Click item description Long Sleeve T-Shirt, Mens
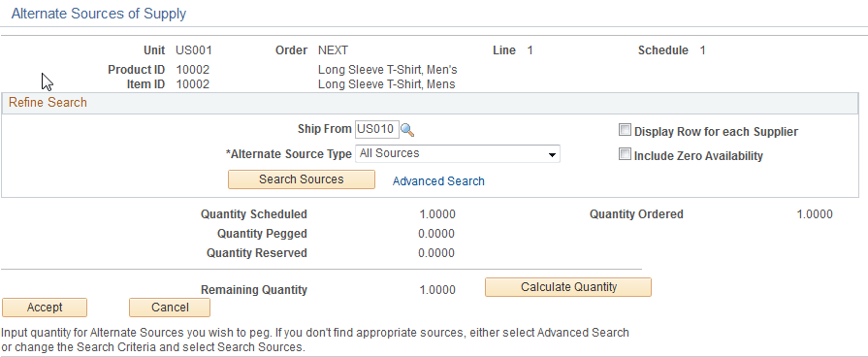Viewport: 868px width, 357px height. [x=386, y=84]
